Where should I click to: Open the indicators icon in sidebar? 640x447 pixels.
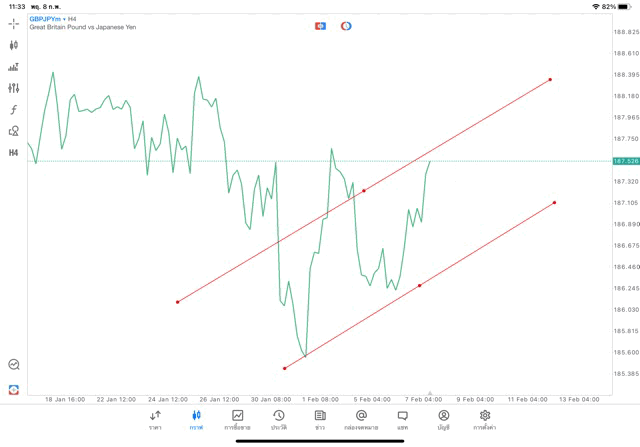coord(14,67)
